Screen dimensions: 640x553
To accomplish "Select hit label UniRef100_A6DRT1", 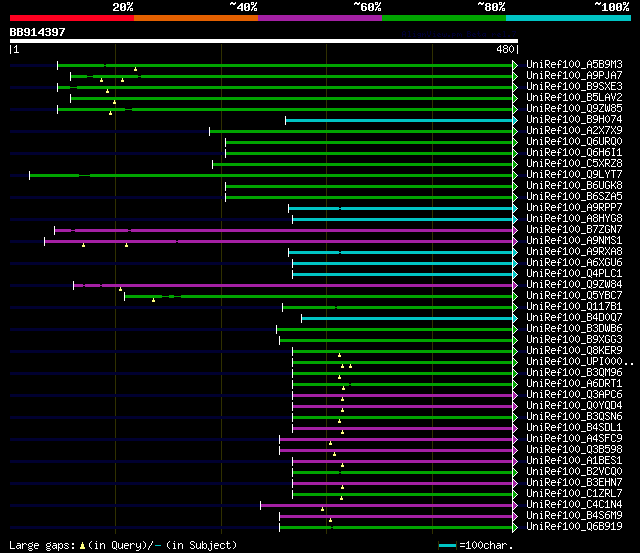I will pos(574,384).
